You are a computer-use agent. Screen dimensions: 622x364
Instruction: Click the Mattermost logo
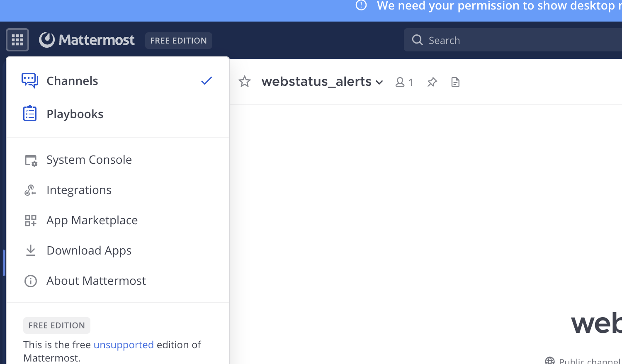click(x=87, y=40)
